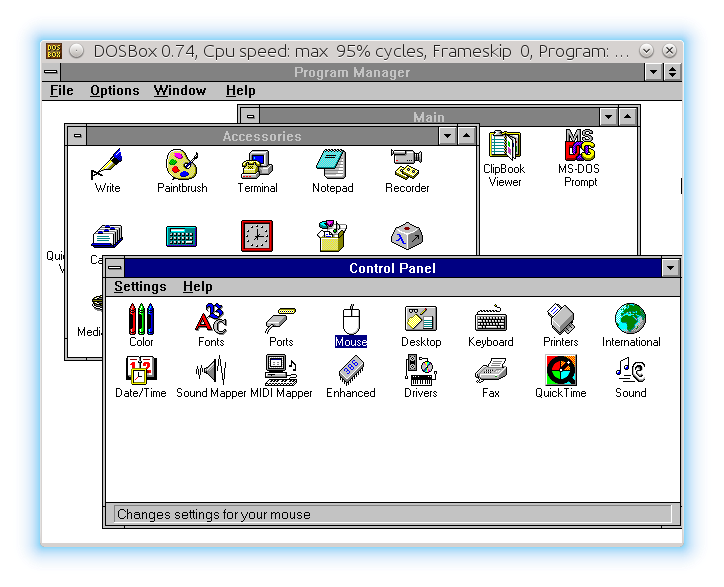Open Program Manager Window menu
The height and width of the screenshot is (587, 724).
(x=180, y=91)
